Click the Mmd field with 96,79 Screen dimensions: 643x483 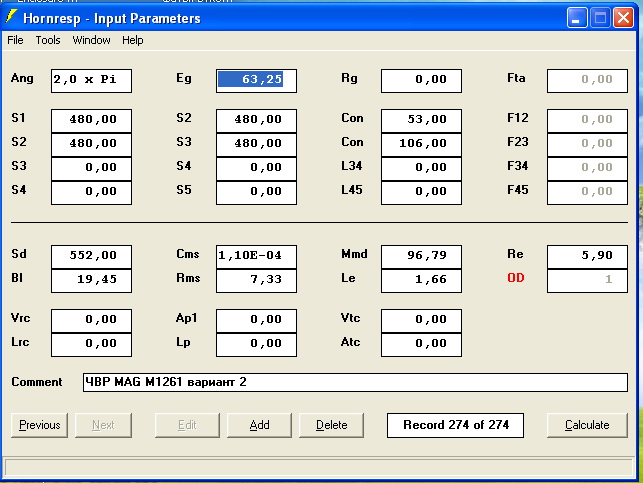(421, 256)
